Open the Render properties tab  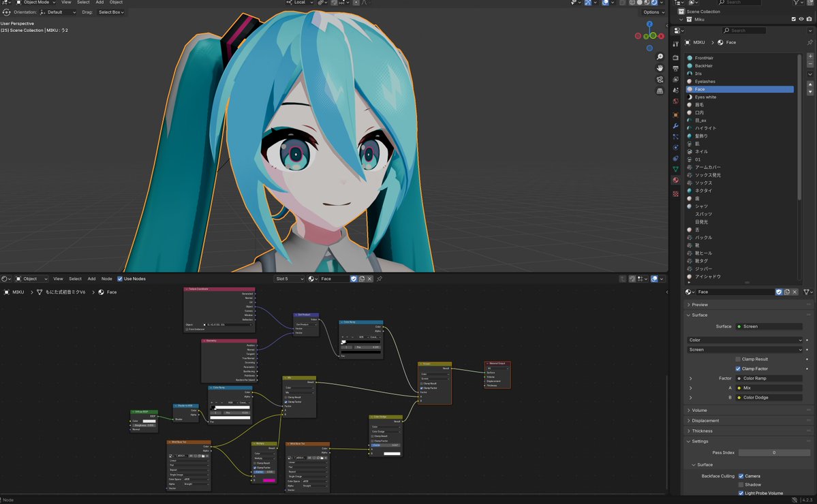(676, 57)
